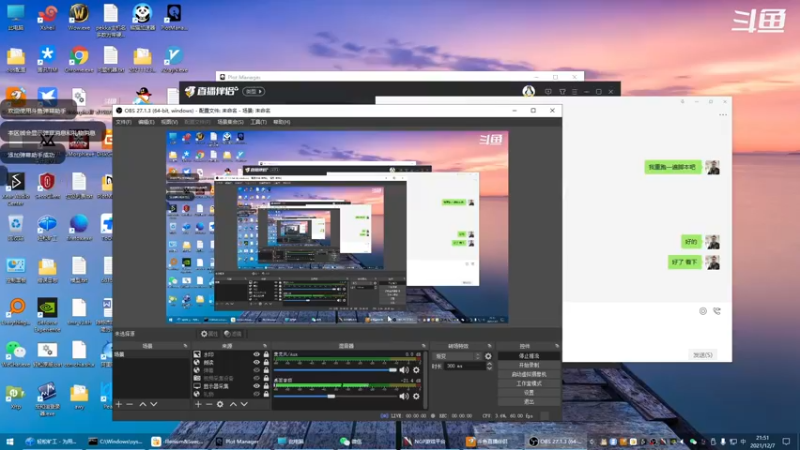Screen dimensions: 800x450
Task: Add a new scene with the plus button
Action: [119, 404]
